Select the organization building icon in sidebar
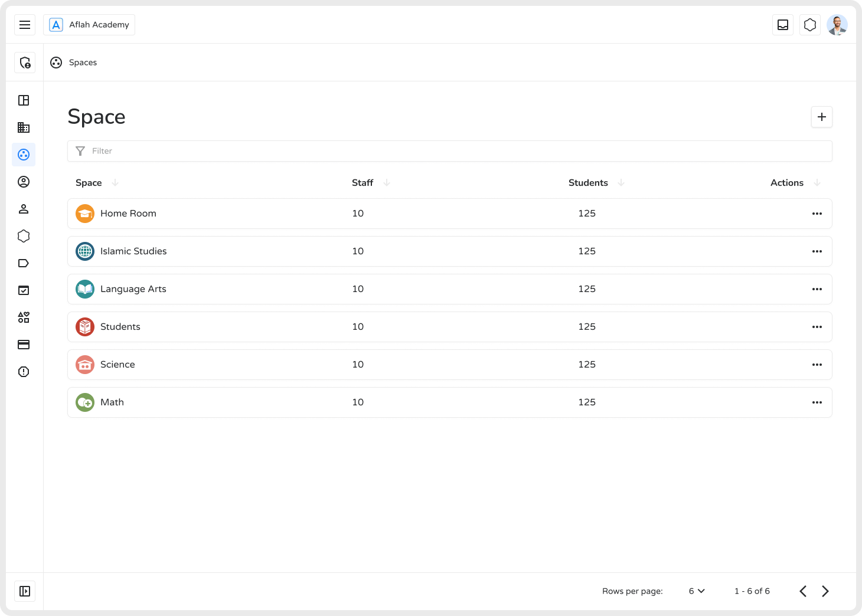Viewport: 862px width, 616px height. 24,127
